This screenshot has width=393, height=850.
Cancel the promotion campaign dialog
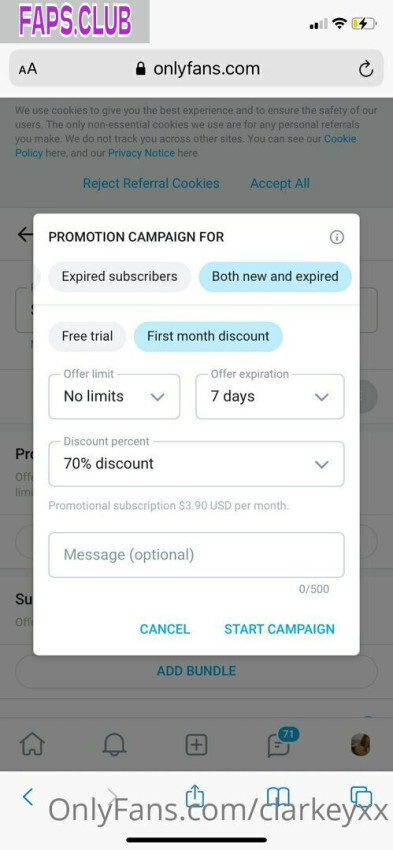click(165, 629)
